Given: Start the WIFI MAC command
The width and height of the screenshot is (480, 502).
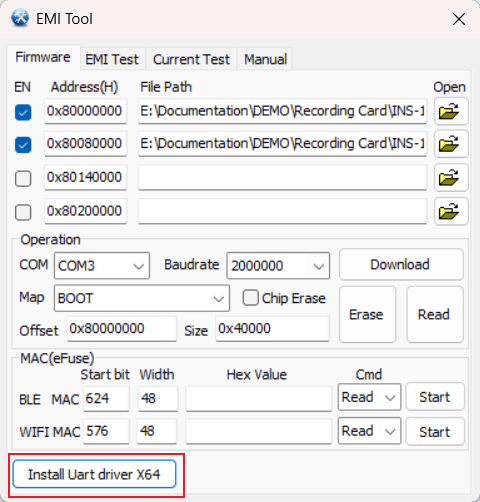Looking at the screenshot, I should pyautogui.click(x=435, y=432).
